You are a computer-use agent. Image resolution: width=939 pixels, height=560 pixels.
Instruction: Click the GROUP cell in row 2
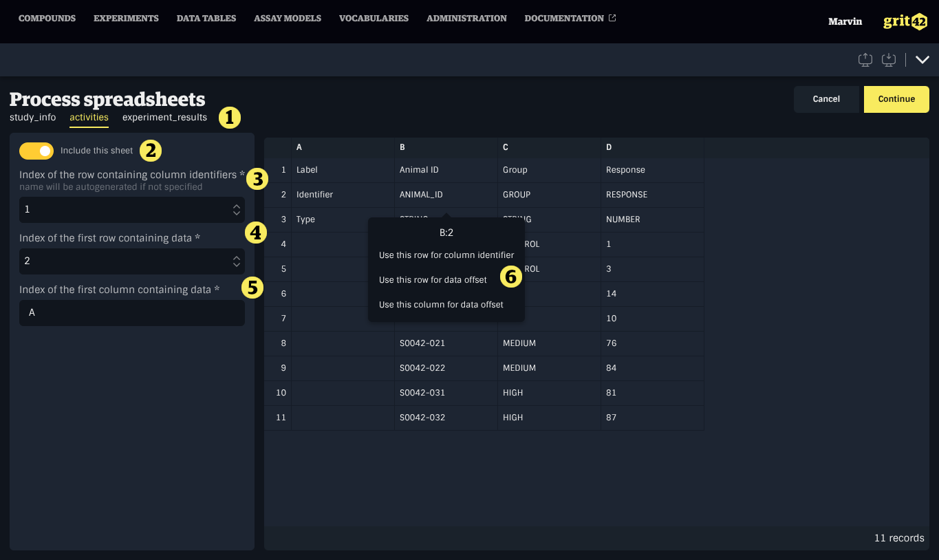(x=550, y=195)
